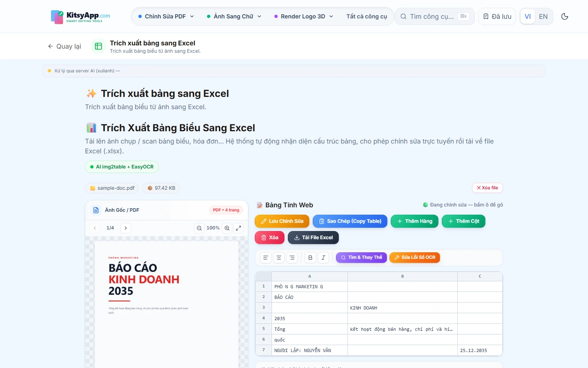Image resolution: width=588 pixels, height=368 pixels.
Task: Open the KitsyApp logo home link
Action: click(x=80, y=17)
